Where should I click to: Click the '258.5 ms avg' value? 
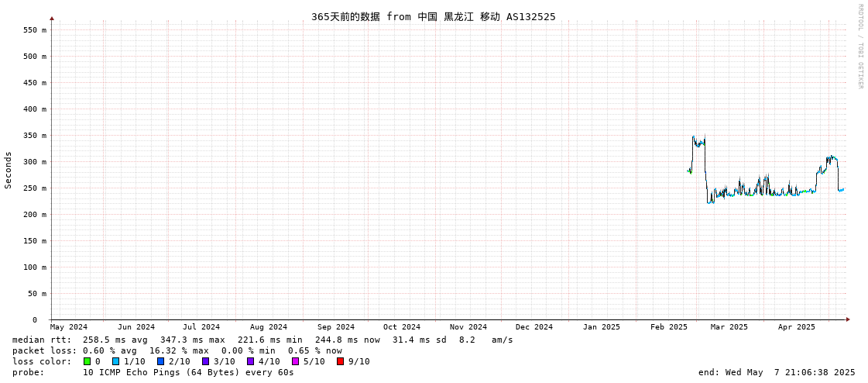point(115,340)
